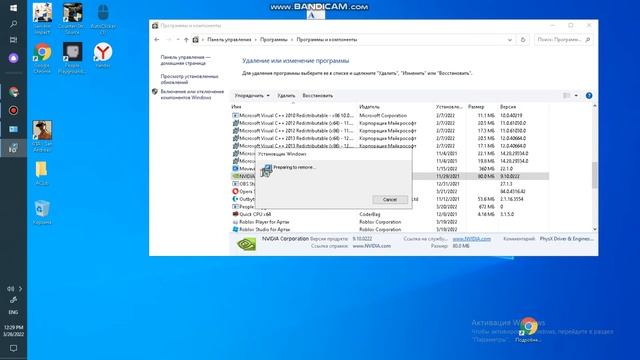Open the GTA San Andreas desktop shortcut
The height and width of the screenshot is (360, 640).
coord(42,136)
